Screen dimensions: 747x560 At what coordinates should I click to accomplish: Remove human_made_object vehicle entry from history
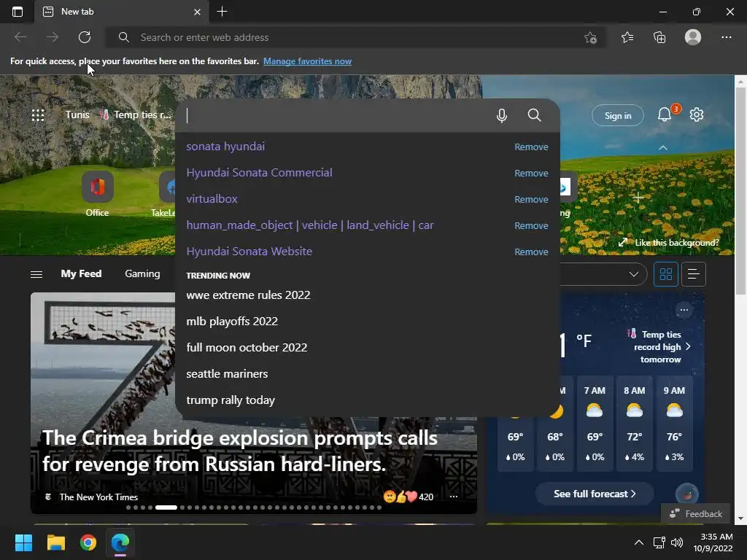tap(531, 225)
